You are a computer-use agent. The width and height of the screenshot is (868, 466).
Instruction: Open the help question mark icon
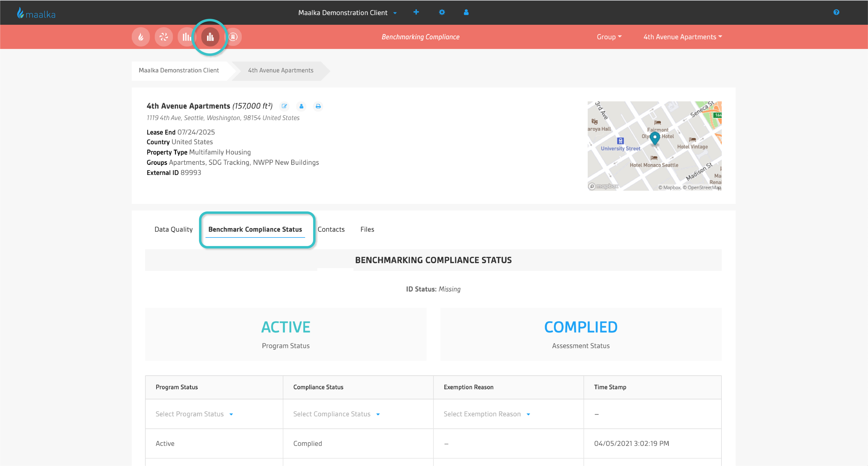click(836, 12)
